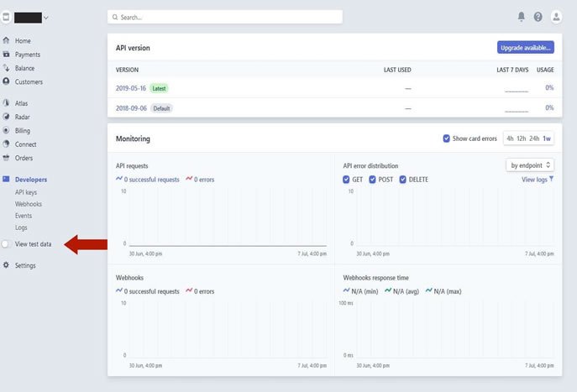Disable the DELETE method checkbox
Viewport: 577px width, 392px height.
click(403, 180)
